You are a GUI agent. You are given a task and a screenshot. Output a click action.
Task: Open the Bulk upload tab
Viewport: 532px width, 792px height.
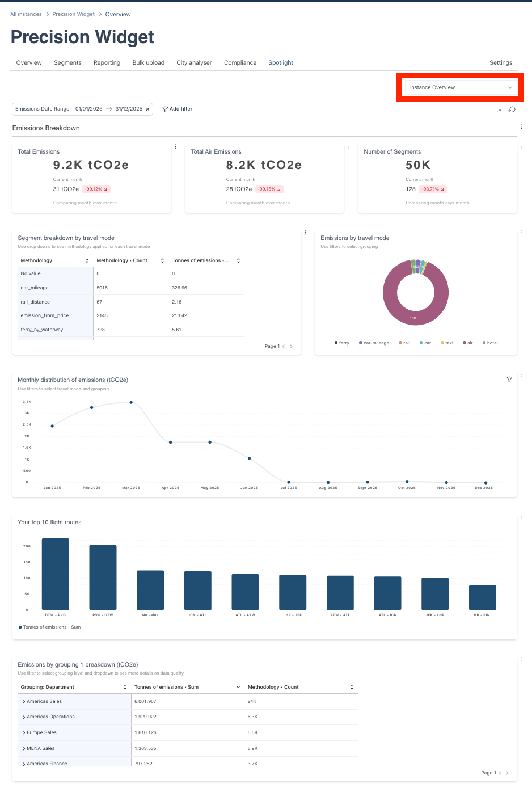tap(149, 63)
